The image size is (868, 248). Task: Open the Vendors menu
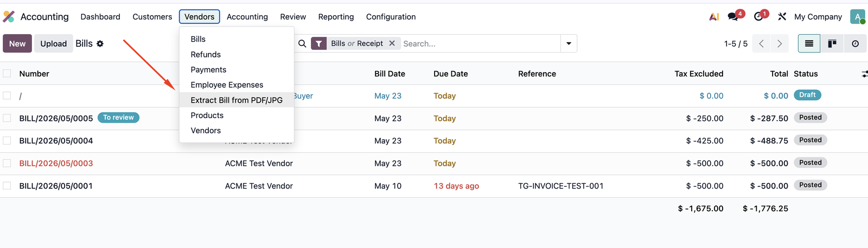click(199, 17)
